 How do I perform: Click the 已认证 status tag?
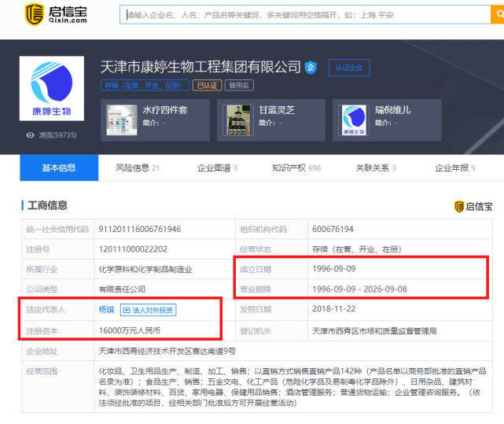pos(207,86)
